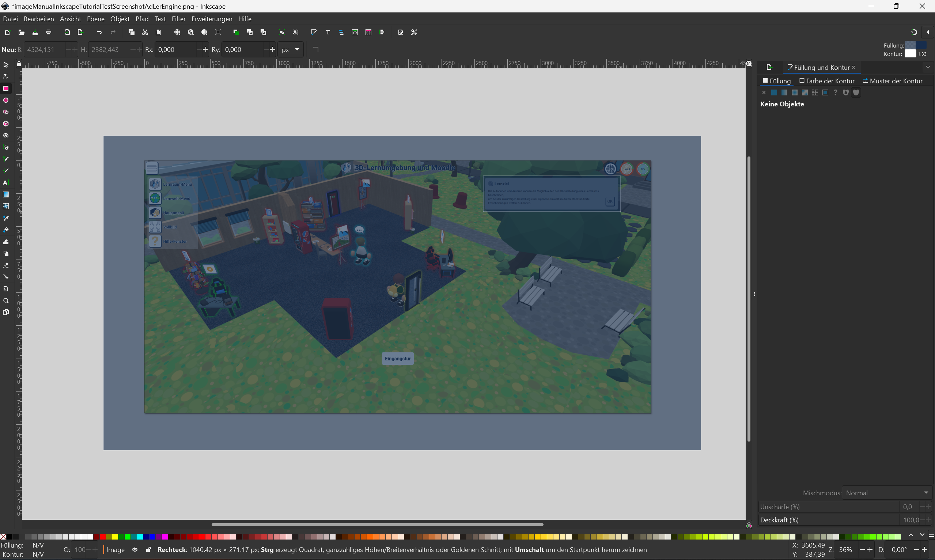Click the Undo arrow icon

coord(99,33)
